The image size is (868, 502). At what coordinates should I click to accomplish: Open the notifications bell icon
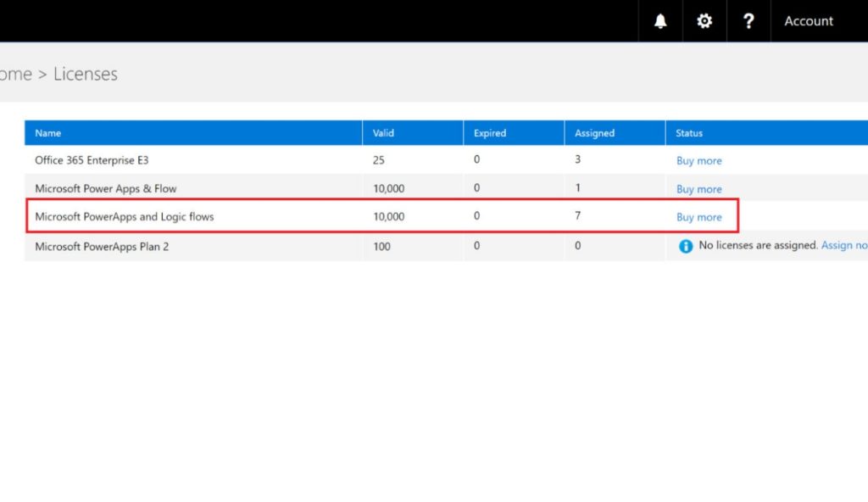(x=659, y=21)
